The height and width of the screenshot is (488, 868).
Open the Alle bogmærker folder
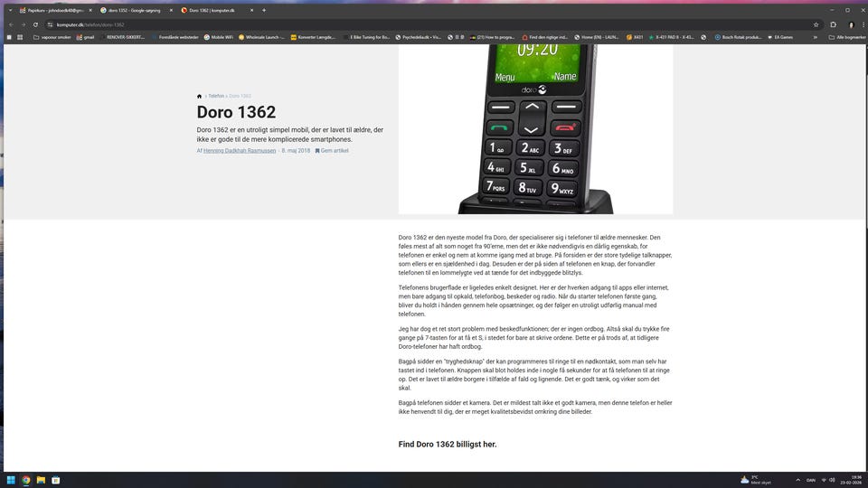tap(847, 37)
